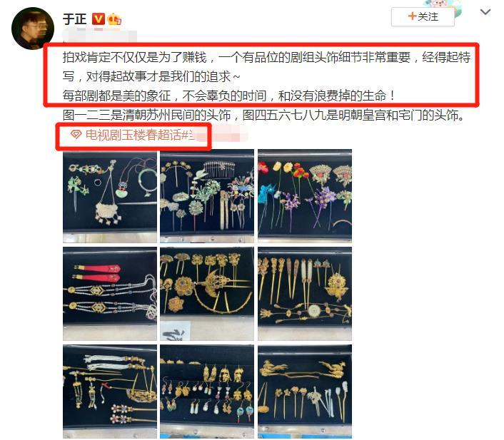
Task: Open fourth photo with red tassels
Action: 110,294
